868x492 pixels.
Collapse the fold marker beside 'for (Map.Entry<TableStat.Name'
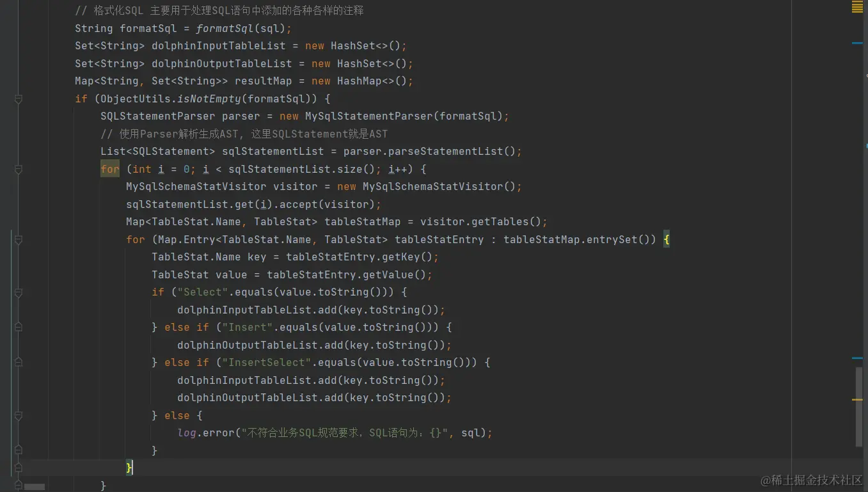[18, 240]
